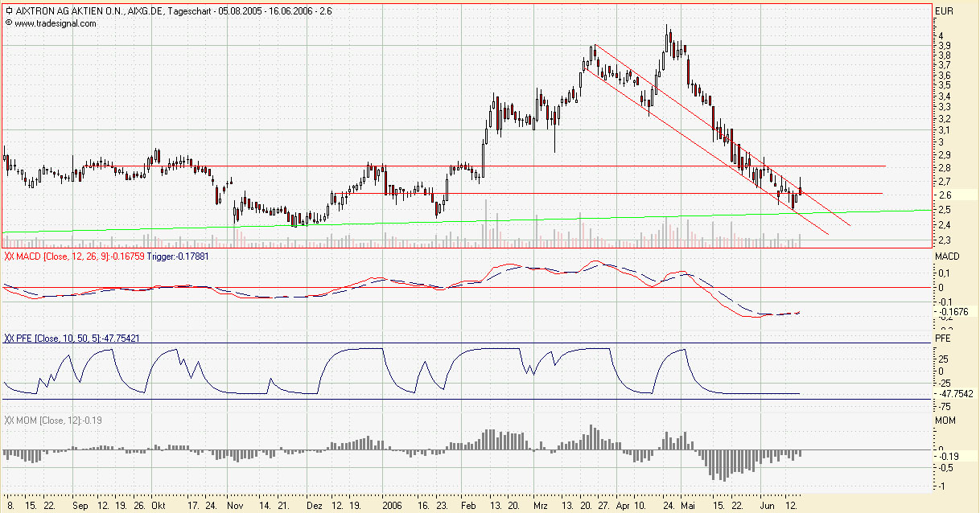Click the Nov label on the date axis

[235, 507]
